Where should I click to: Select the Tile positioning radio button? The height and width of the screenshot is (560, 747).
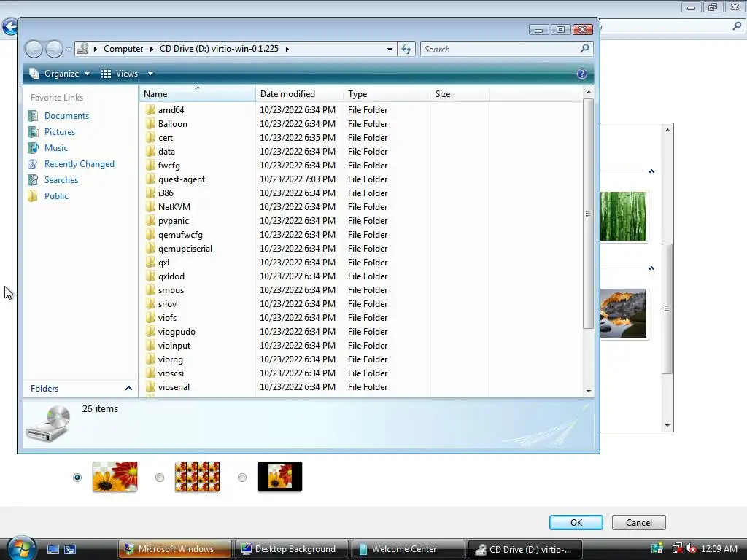point(160,477)
